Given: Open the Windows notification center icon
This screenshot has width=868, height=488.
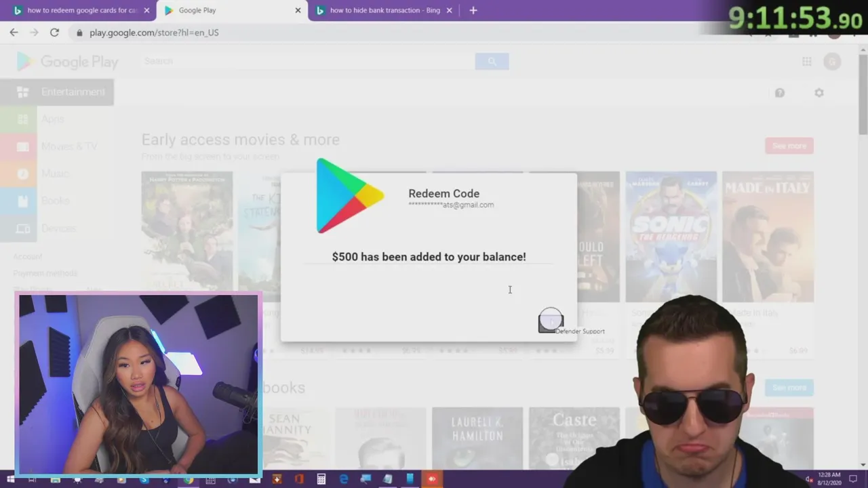Looking at the screenshot, I should [853, 479].
